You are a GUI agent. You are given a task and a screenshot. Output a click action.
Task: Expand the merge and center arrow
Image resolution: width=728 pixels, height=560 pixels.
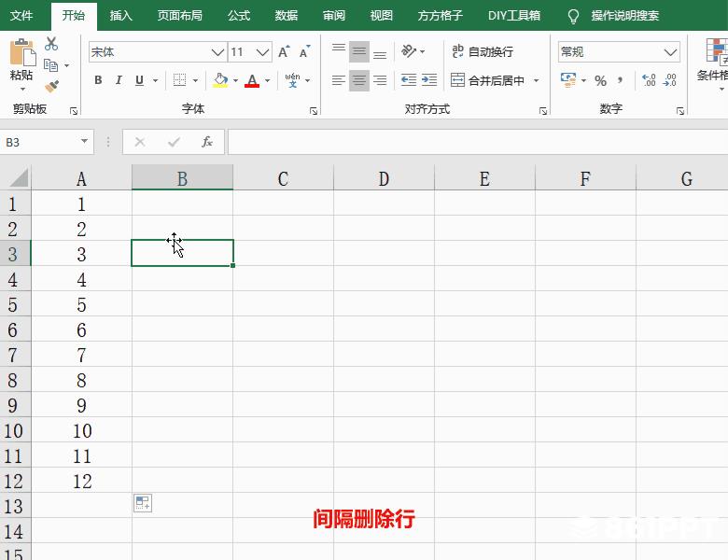(x=537, y=81)
